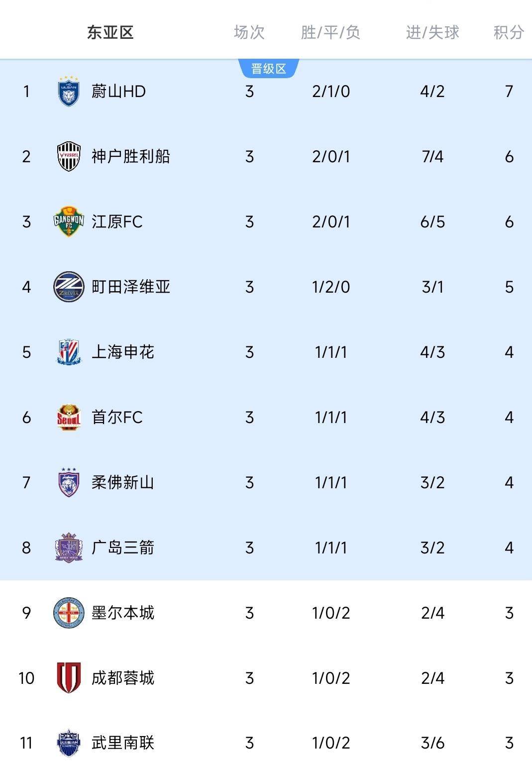The image size is (532, 761).
Task: Tap the Shanghai Shenhua team badge
Action: tap(69, 352)
